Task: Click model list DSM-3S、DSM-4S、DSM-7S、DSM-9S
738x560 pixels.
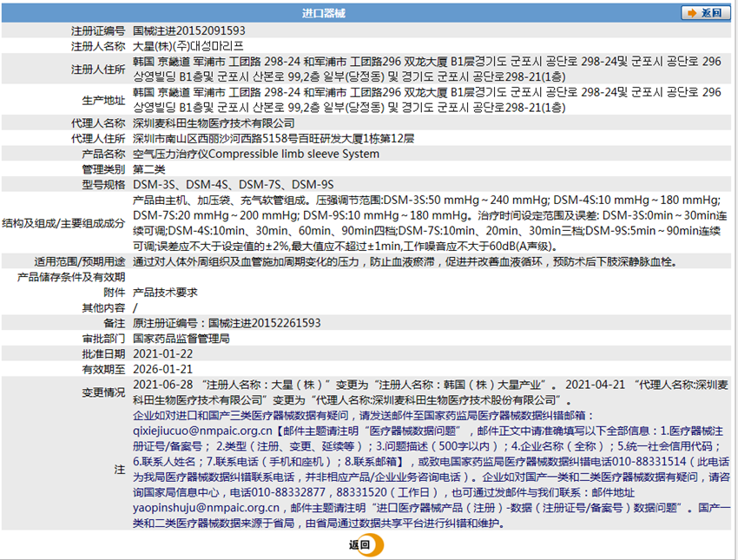Action: [234, 184]
